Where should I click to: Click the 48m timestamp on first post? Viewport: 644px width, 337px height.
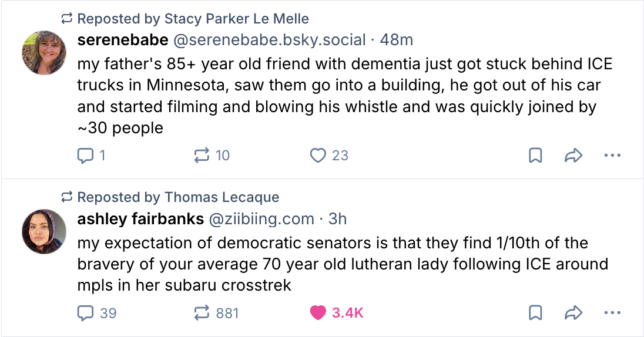(x=397, y=40)
